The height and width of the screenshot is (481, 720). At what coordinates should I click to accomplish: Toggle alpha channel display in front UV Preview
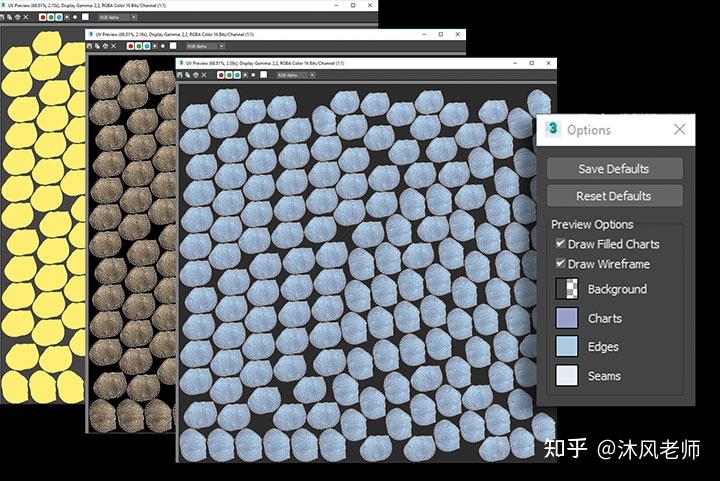245,75
